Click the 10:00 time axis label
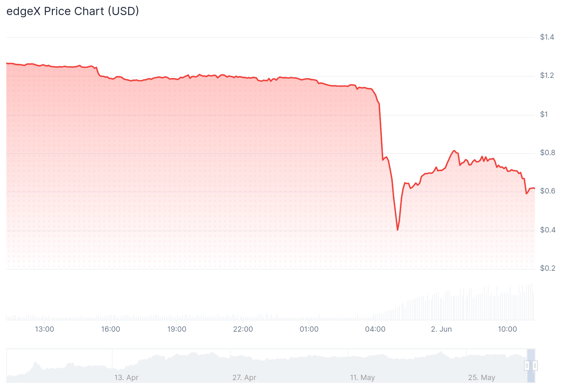This screenshot has width=562, height=392. tap(507, 329)
